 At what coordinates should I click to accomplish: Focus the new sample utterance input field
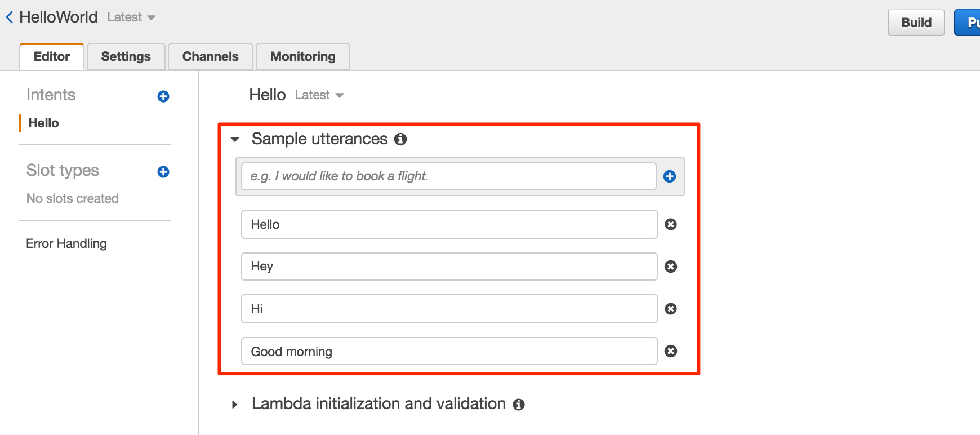point(449,176)
